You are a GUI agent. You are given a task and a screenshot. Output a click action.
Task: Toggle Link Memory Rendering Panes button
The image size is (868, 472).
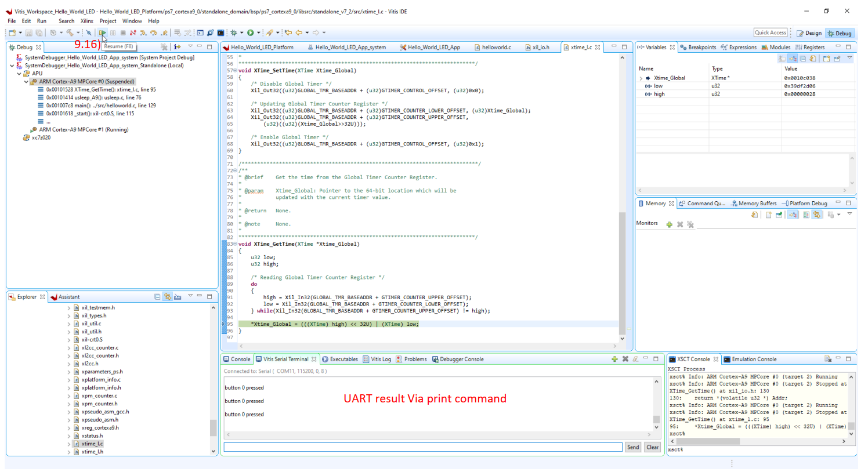click(x=816, y=215)
